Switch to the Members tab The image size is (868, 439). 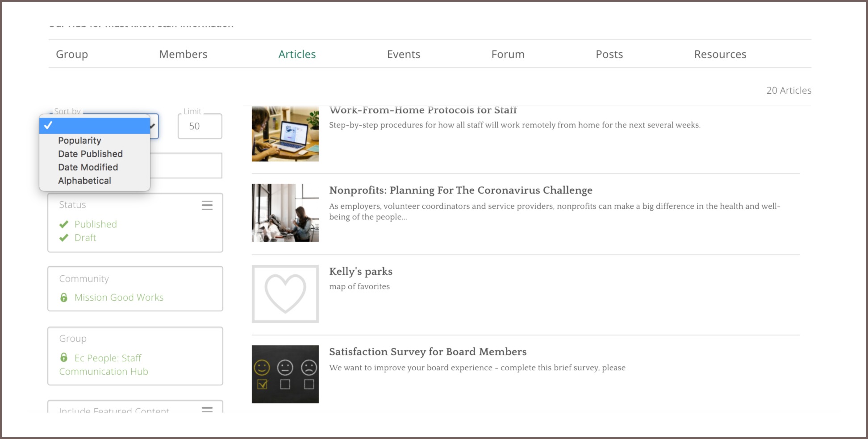tap(183, 54)
